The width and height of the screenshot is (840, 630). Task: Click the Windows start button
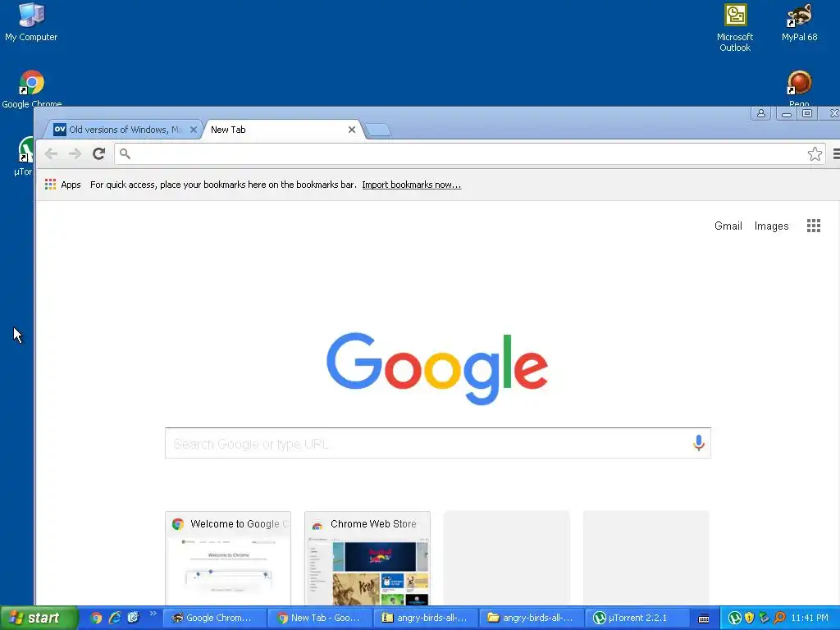[x=39, y=618]
